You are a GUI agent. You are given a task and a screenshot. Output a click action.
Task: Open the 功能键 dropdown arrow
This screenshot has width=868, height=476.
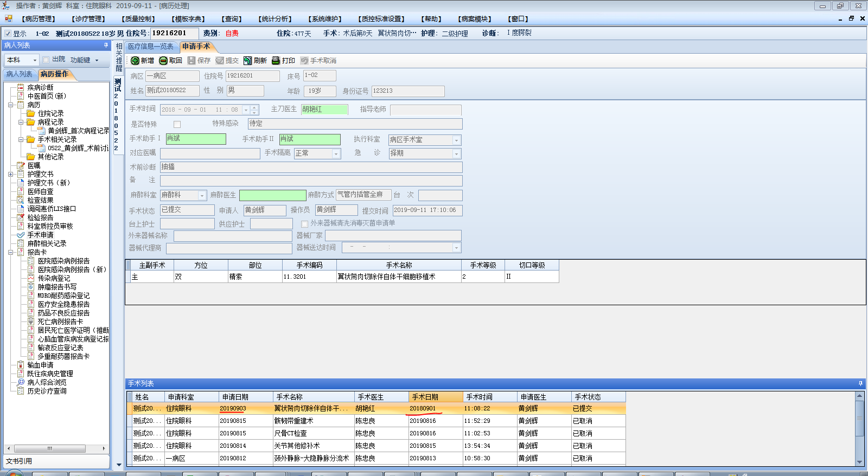(x=97, y=60)
